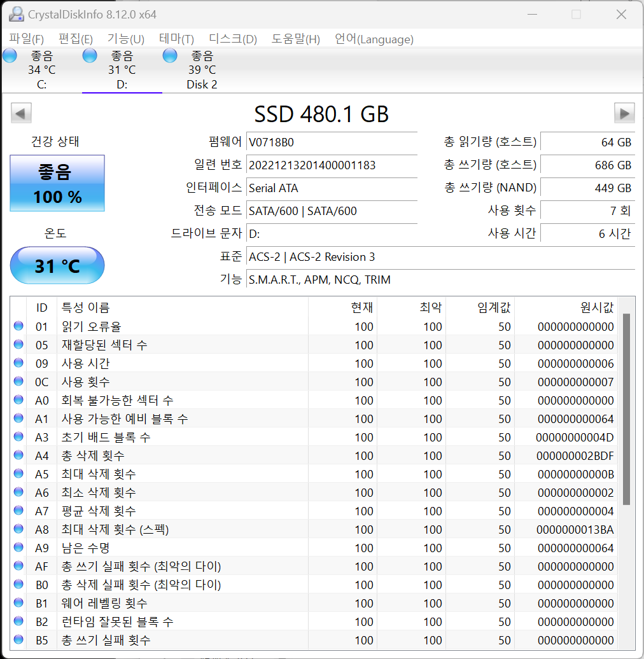Open the 파일(F) menu

click(26, 39)
